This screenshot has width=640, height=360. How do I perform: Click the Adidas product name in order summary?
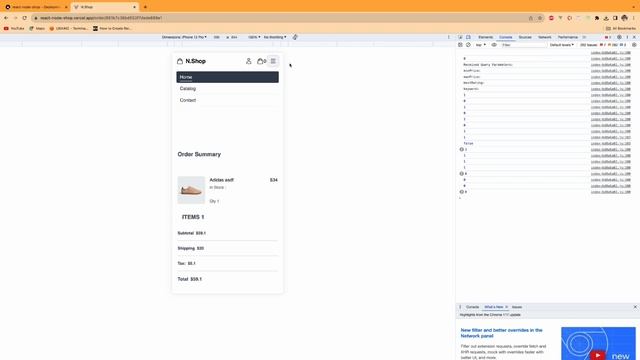(222, 180)
